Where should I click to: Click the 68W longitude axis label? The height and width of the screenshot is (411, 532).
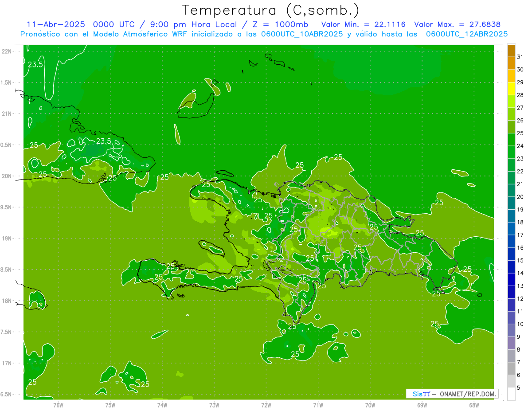[x=474, y=405]
